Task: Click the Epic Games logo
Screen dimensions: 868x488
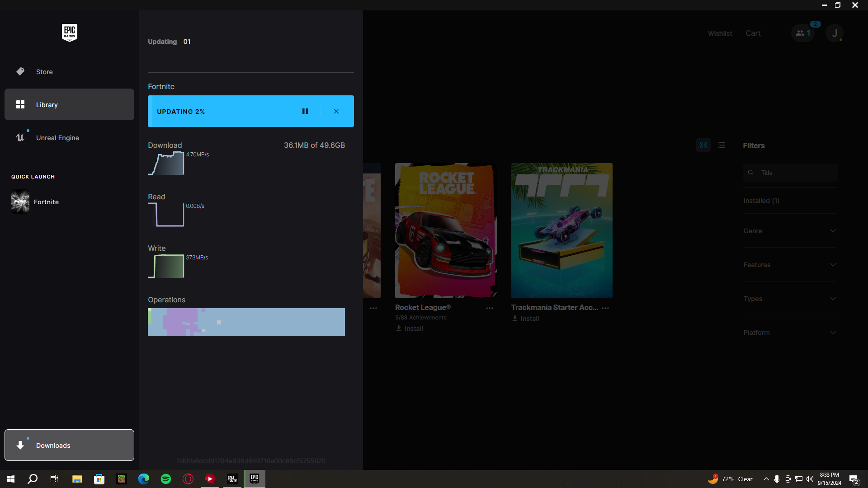Action: pyautogui.click(x=69, y=33)
